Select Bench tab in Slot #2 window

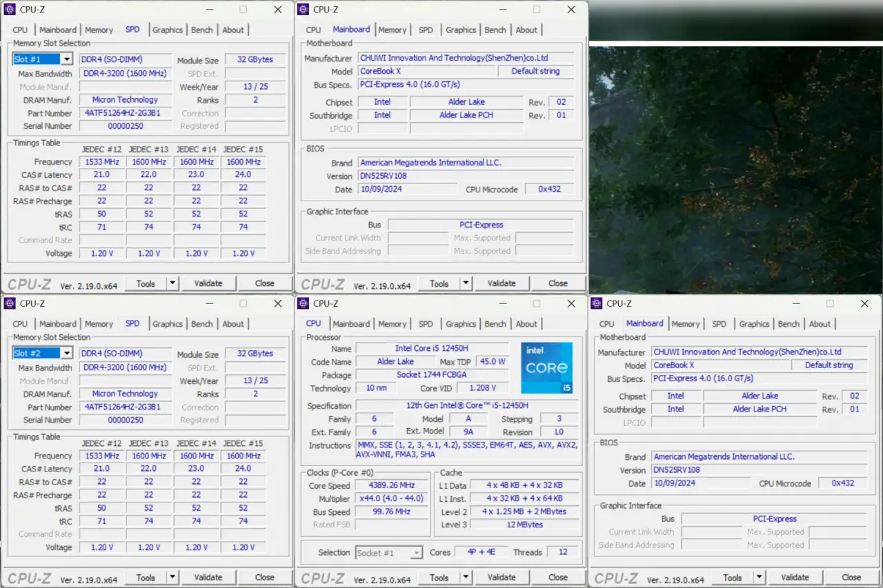click(x=201, y=324)
